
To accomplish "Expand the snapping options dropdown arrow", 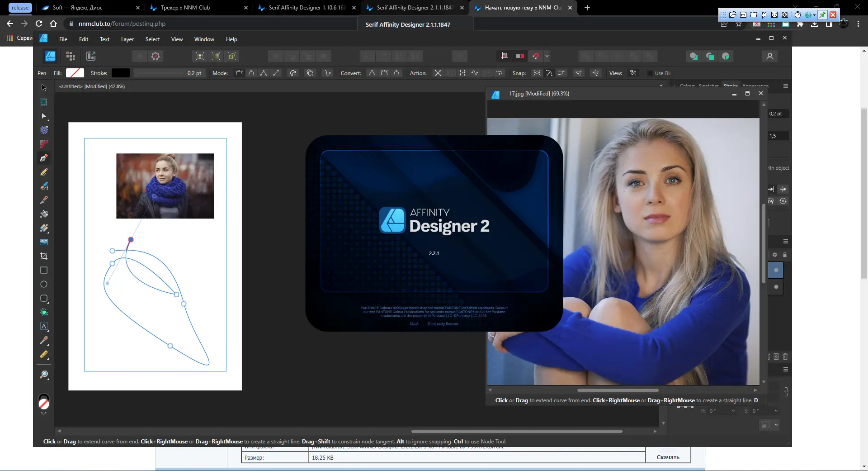I will point(547,56).
